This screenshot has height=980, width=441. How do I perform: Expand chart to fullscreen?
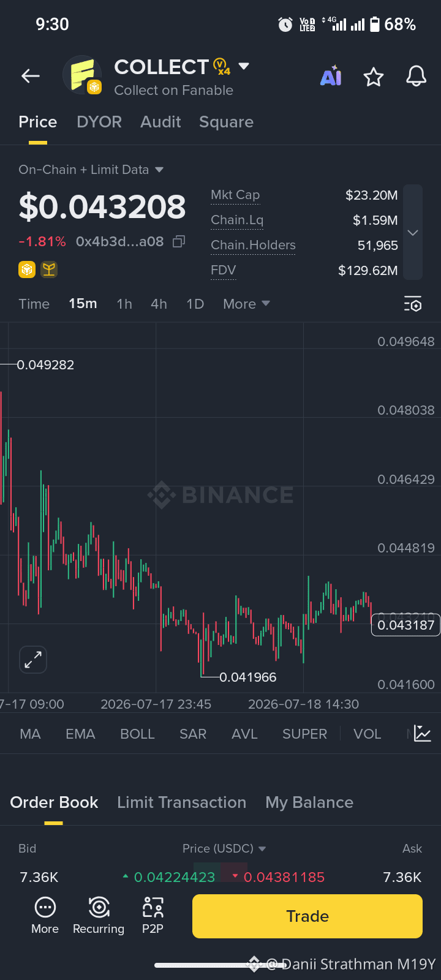pyautogui.click(x=33, y=660)
